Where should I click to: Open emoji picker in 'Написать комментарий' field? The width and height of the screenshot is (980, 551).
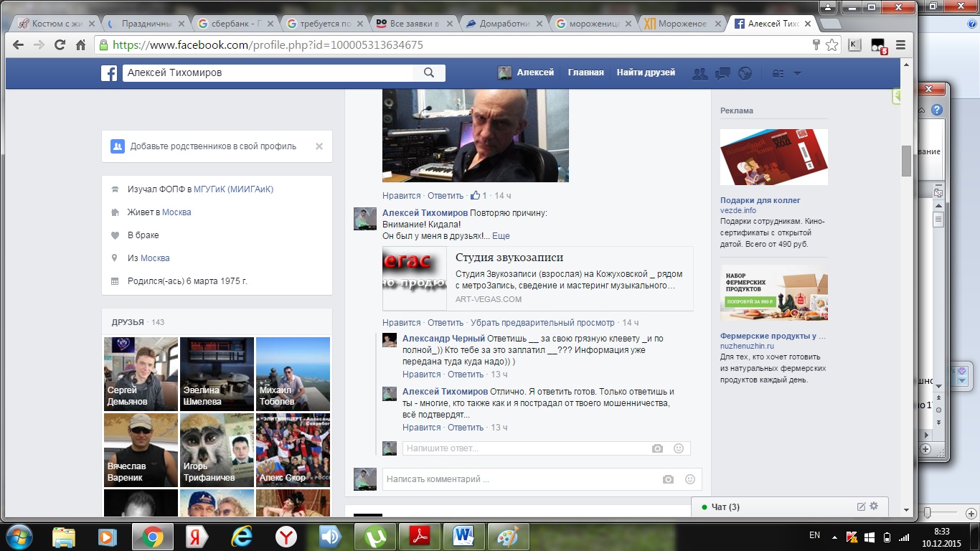click(x=690, y=479)
